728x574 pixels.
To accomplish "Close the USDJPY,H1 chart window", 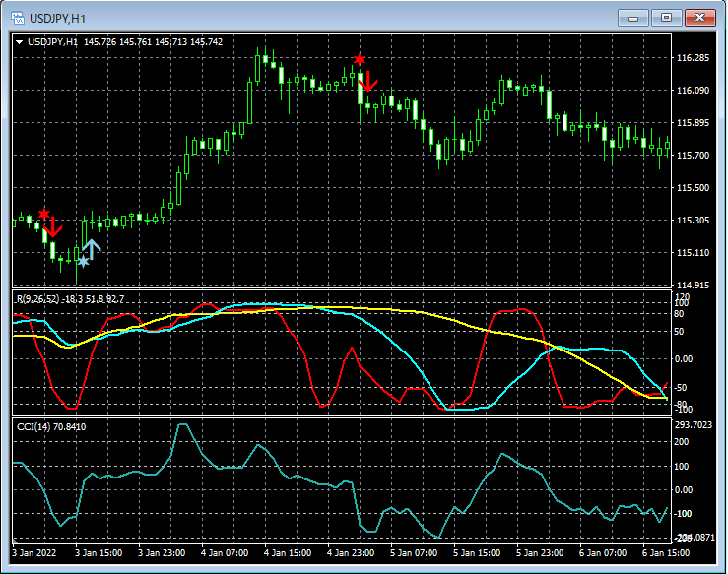I will pyautogui.click(x=700, y=18).
